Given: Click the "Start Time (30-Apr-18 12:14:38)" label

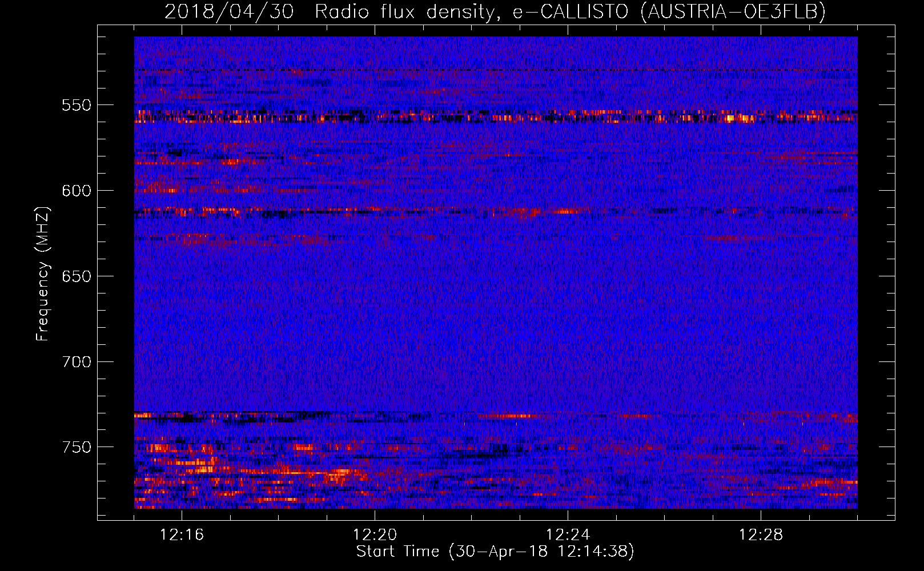Looking at the screenshot, I should pos(495,552).
